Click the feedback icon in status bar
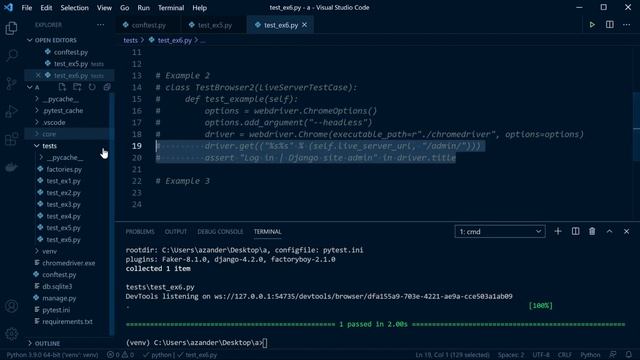Screen dimensions: 640x360 pos(613,355)
